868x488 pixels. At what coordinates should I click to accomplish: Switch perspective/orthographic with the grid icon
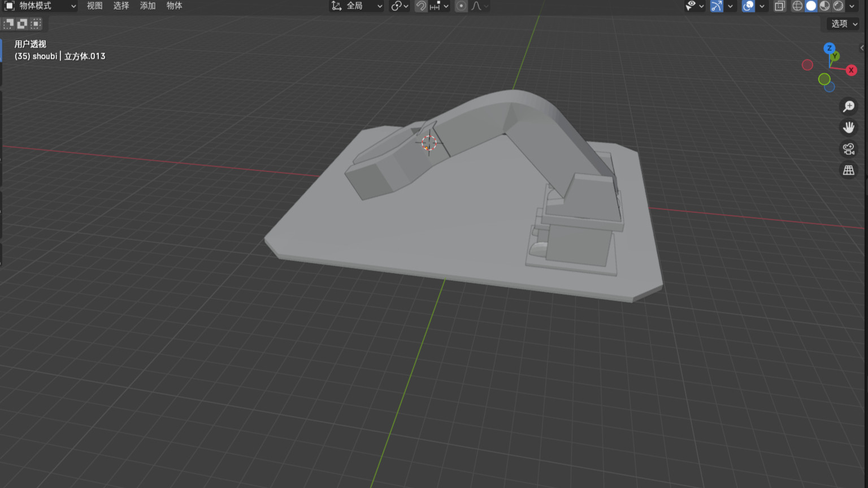[x=848, y=170]
